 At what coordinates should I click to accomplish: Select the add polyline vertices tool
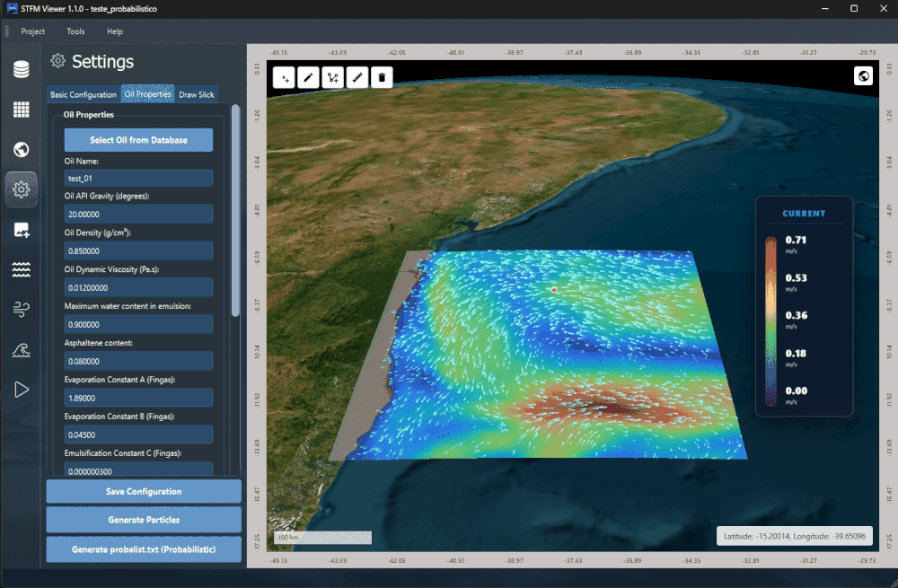coord(333,77)
